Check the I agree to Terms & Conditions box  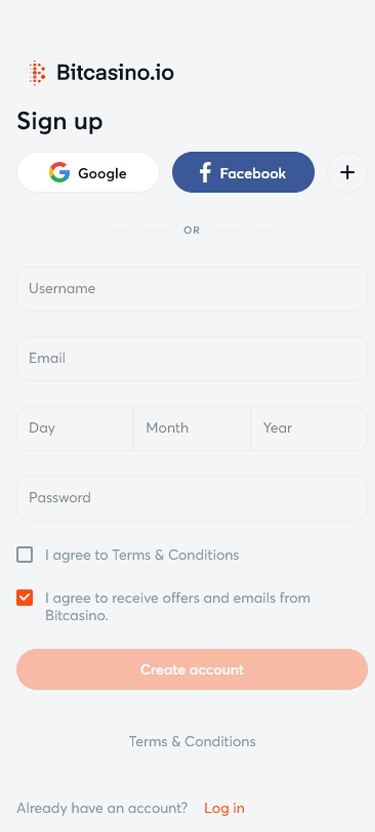(24, 555)
